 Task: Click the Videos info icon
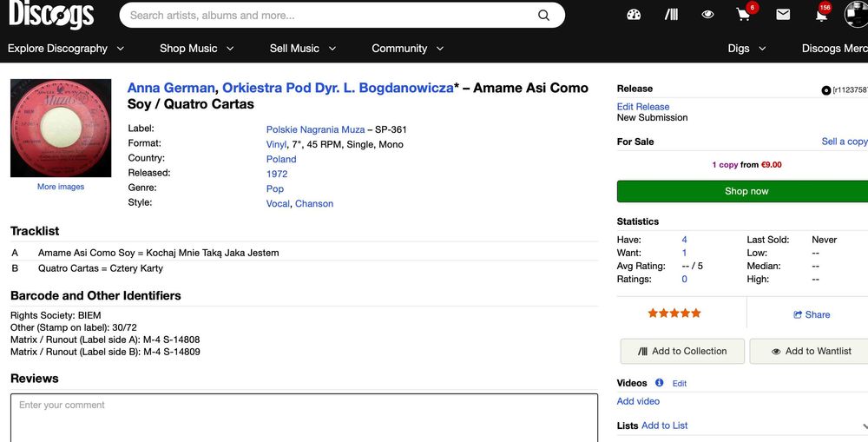coord(660,383)
